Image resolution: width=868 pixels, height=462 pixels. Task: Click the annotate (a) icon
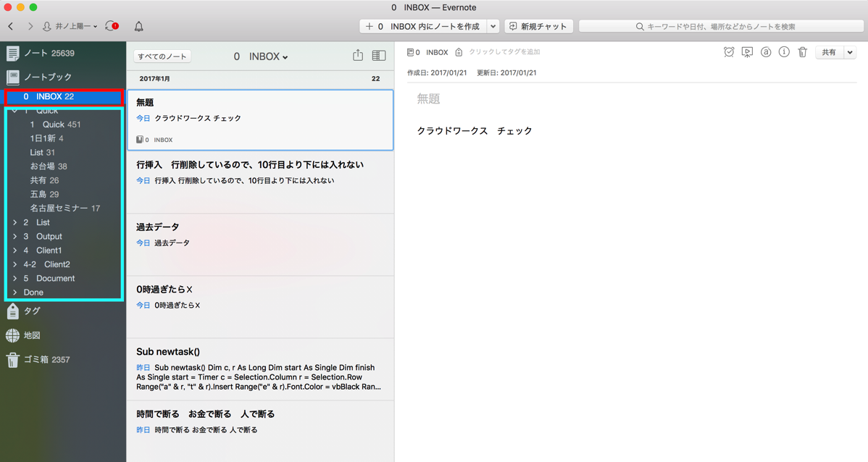click(766, 52)
